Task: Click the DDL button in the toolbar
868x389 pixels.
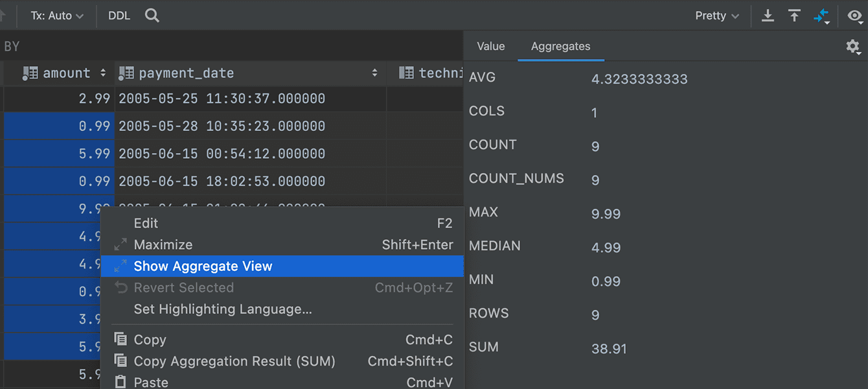Action: (119, 15)
